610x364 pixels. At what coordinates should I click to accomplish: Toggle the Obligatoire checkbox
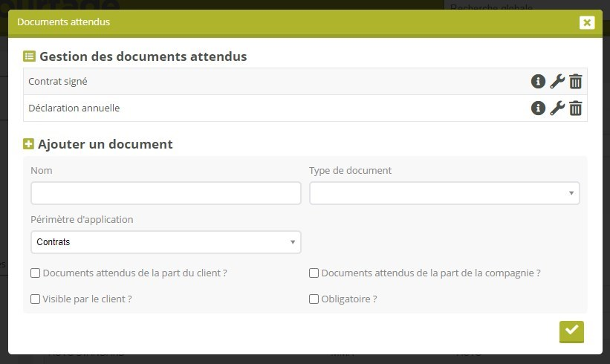coord(314,299)
